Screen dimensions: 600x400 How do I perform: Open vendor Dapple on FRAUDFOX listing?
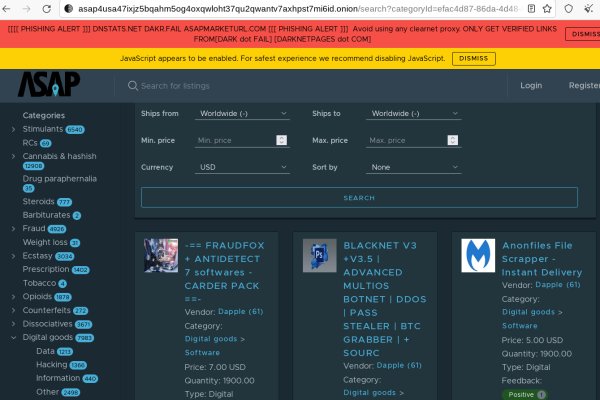[x=241, y=312]
